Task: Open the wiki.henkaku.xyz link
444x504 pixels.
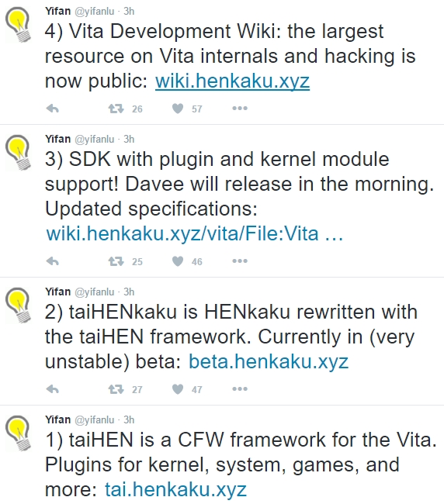Action: pos(232,81)
